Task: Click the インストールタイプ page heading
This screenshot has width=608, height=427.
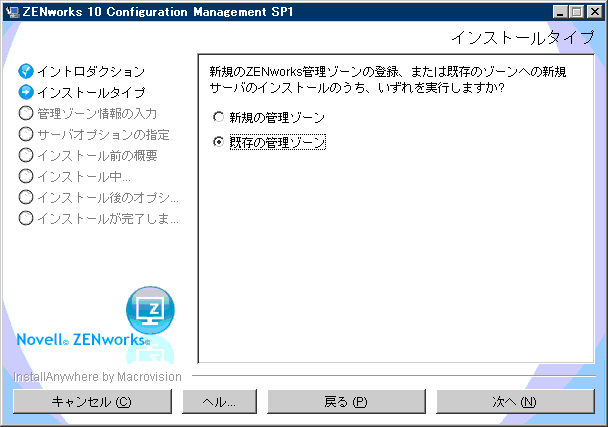Action: point(523,38)
